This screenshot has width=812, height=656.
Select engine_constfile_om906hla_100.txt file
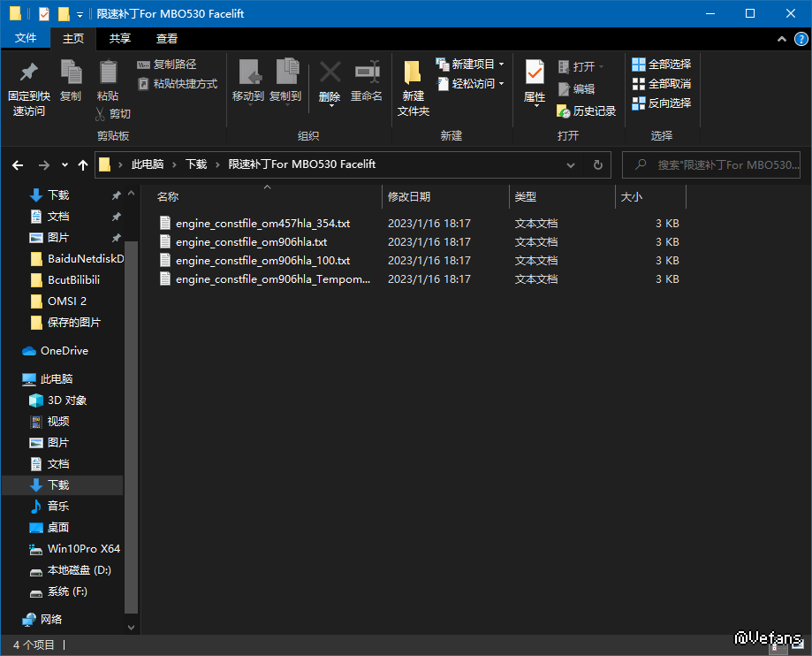pyautogui.click(x=262, y=261)
